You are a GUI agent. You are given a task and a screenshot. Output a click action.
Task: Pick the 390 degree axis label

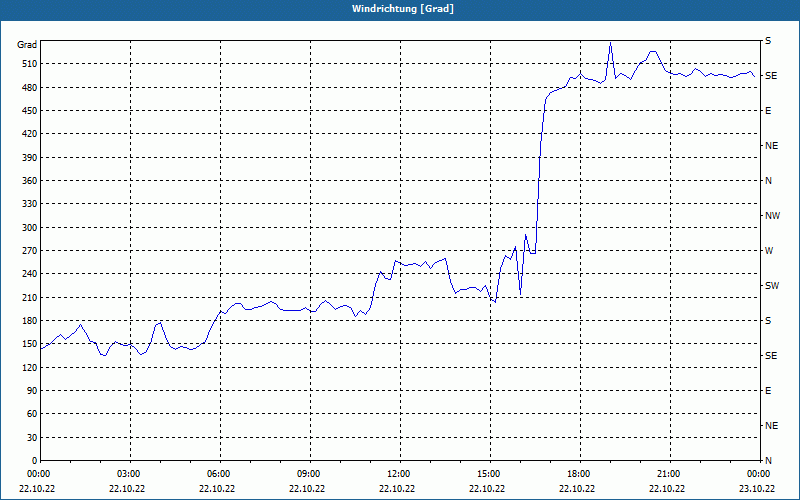click(30, 157)
